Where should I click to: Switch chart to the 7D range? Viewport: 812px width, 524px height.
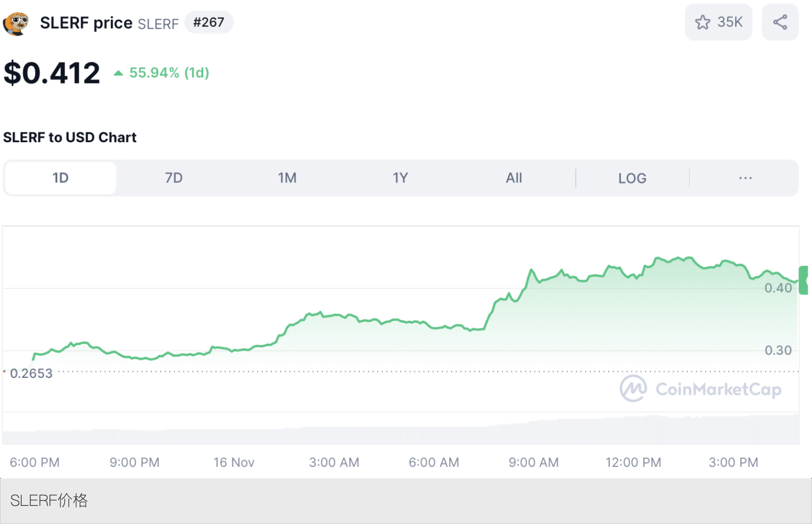pos(174,178)
